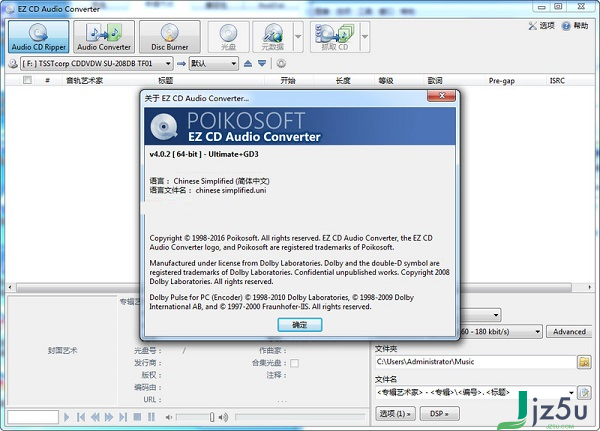The image size is (600, 431).
Task: Toggle the 合集光盘 compilation checkbox
Action: [294, 363]
